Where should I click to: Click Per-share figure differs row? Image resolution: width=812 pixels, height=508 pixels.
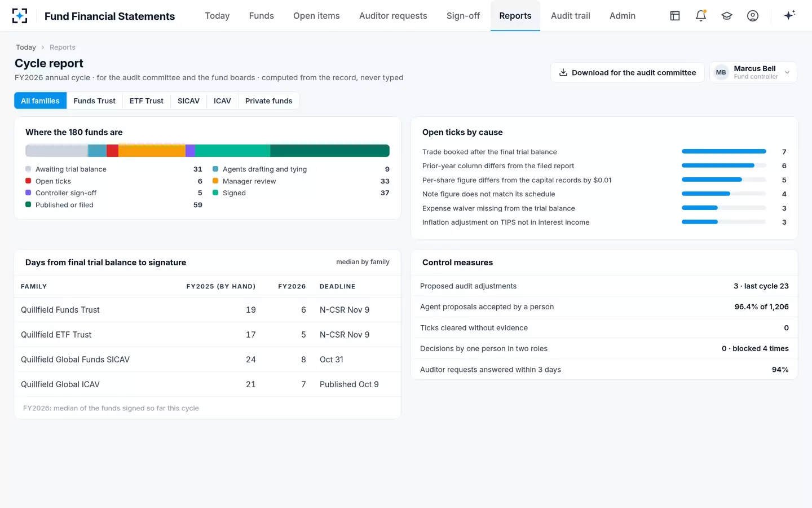(x=604, y=180)
